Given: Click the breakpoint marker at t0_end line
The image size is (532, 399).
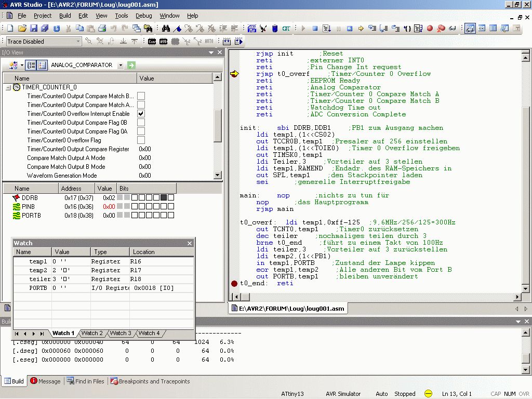Looking at the screenshot, I should [x=234, y=284].
